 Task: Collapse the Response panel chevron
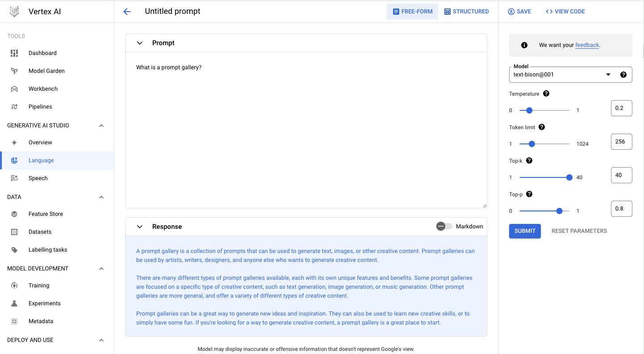(x=140, y=227)
